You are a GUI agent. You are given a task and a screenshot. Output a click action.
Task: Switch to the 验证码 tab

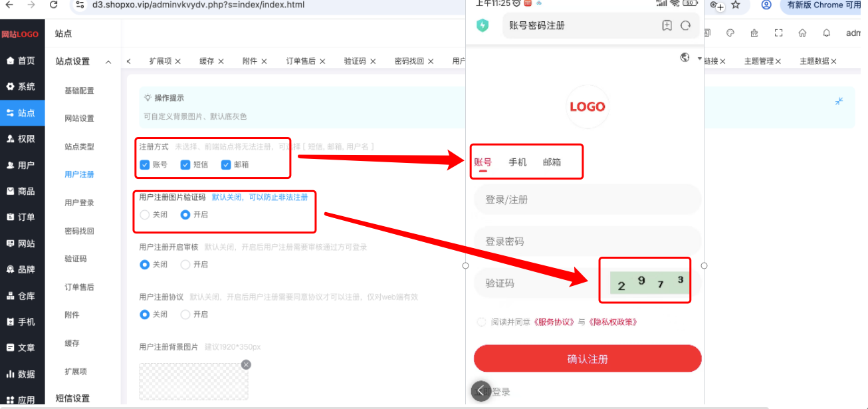click(355, 61)
